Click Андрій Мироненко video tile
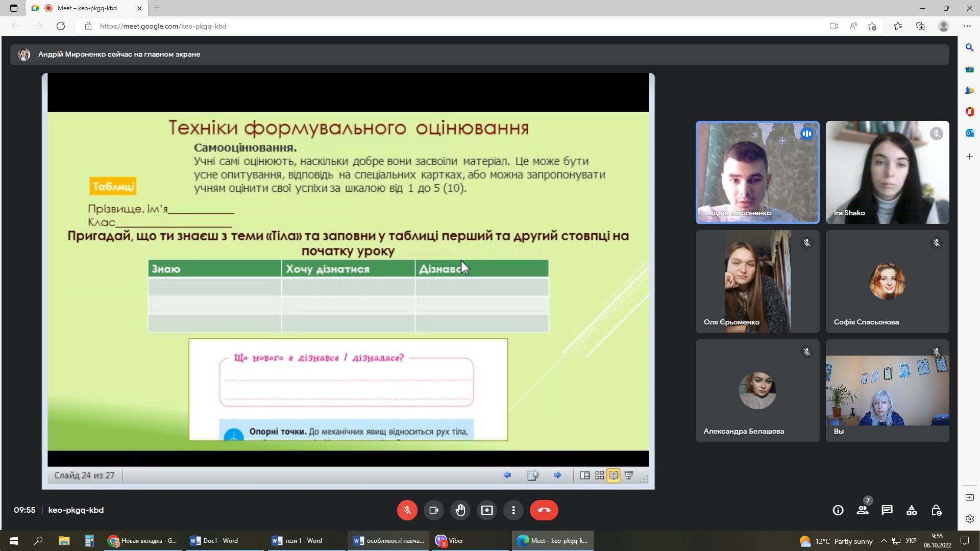Viewport: 980px width, 551px height. [757, 172]
